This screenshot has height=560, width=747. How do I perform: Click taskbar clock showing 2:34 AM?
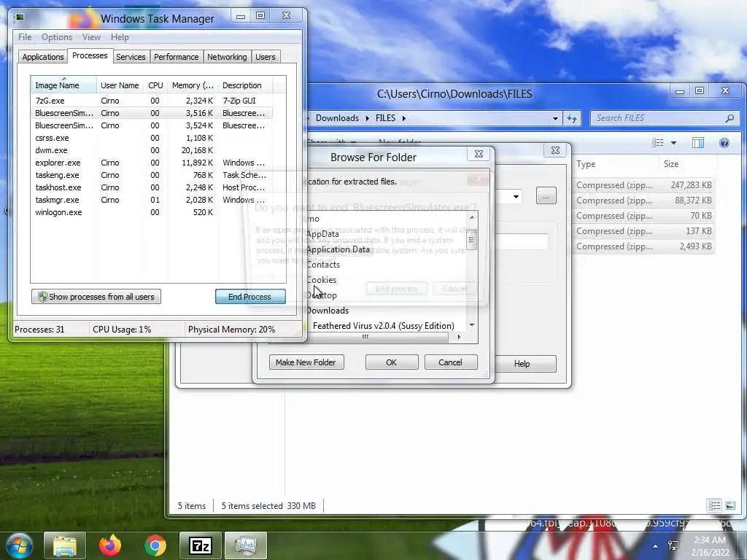pyautogui.click(x=710, y=546)
